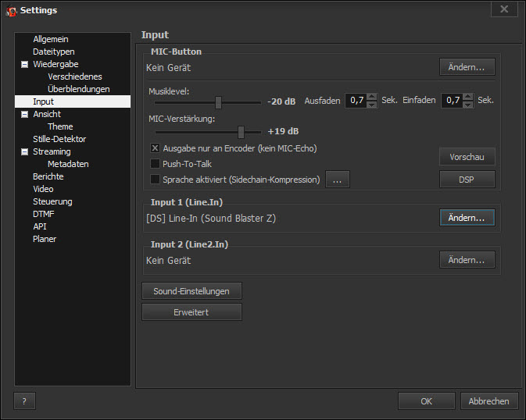Click the Musiklevel slider handle

point(218,102)
